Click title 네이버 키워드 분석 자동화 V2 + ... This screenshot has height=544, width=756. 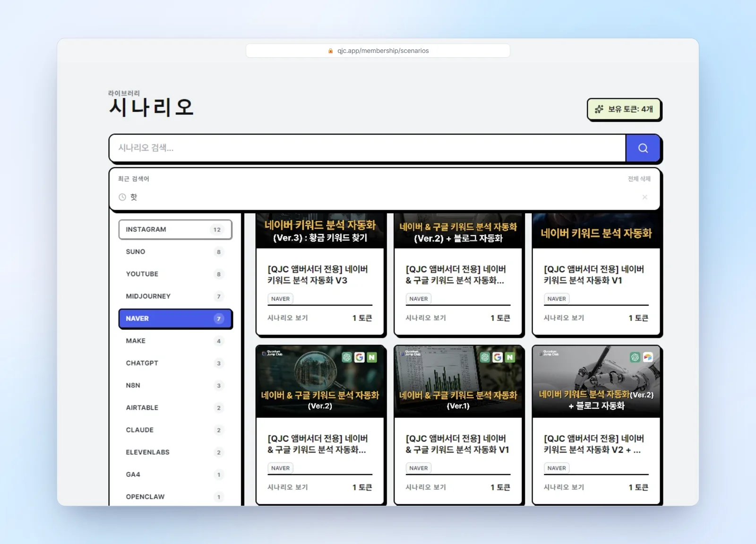tap(594, 444)
